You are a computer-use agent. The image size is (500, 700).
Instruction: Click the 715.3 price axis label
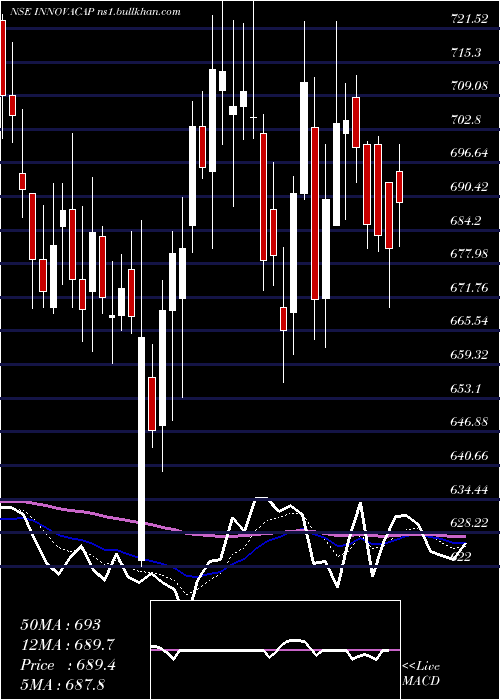pyautogui.click(x=466, y=53)
